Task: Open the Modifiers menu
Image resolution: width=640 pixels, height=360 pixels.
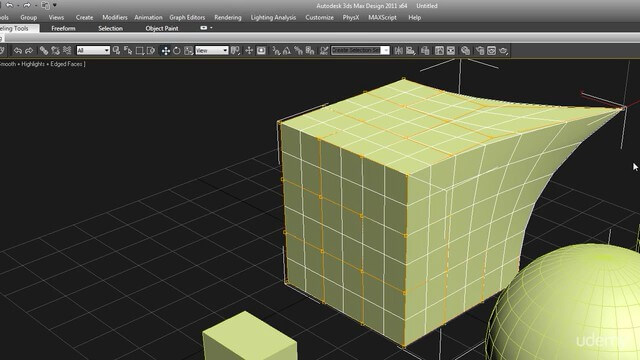Action: point(115,18)
